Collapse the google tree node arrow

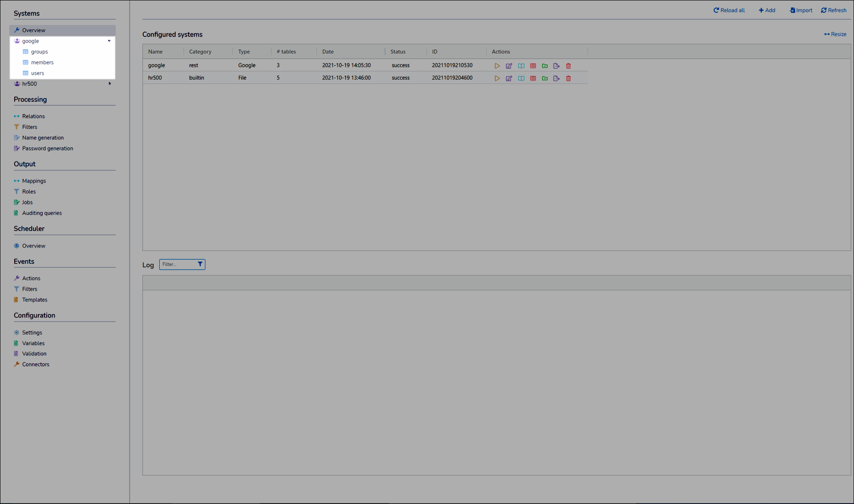point(109,41)
